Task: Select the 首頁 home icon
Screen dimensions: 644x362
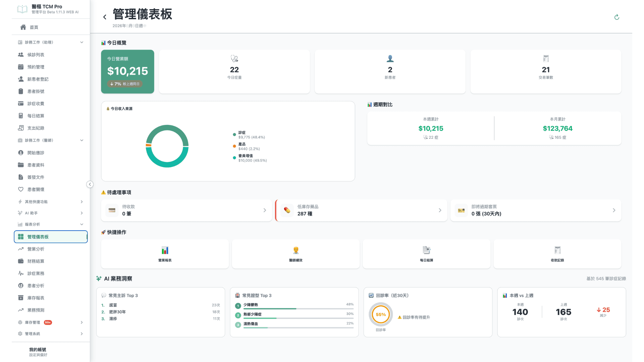Action: (x=23, y=27)
